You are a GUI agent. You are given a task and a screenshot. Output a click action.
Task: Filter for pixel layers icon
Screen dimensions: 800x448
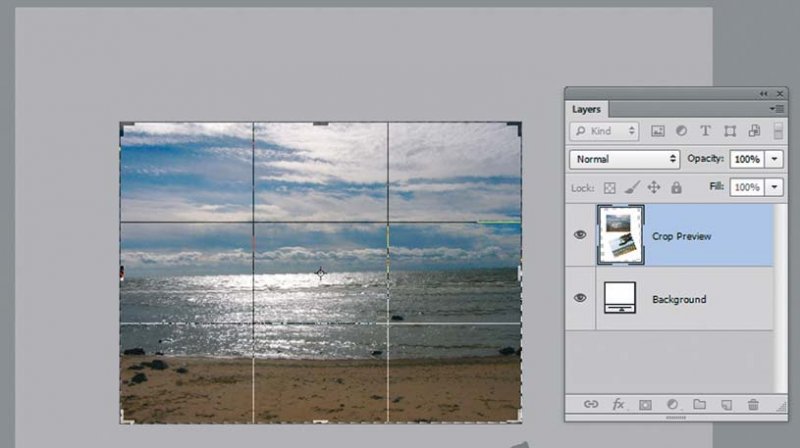click(x=658, y=131)
